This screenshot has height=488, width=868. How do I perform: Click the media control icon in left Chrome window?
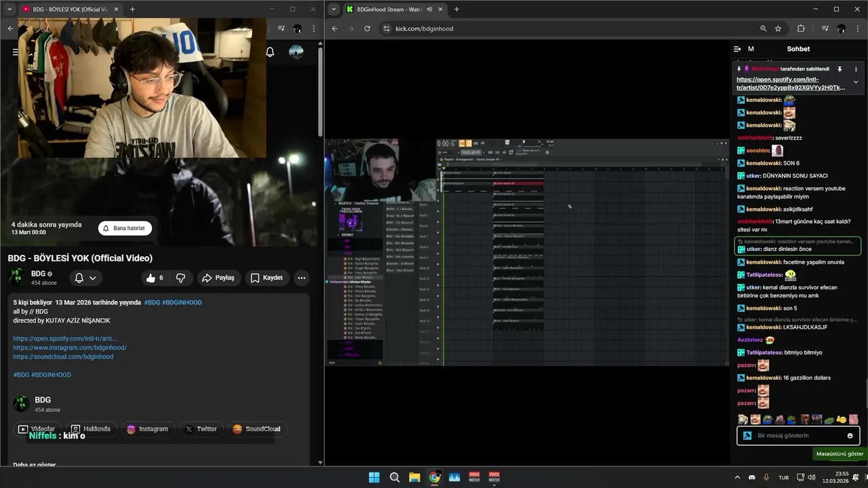[281, 28]
